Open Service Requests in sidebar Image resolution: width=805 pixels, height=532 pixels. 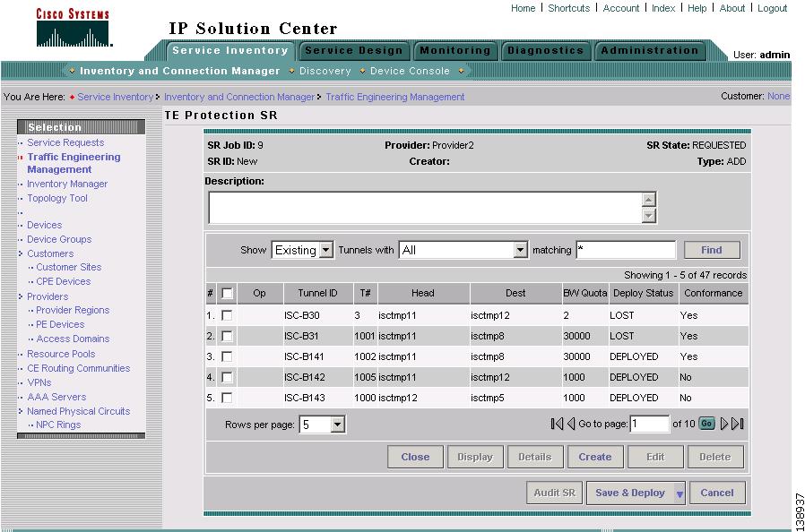click(x=65, y=142)
